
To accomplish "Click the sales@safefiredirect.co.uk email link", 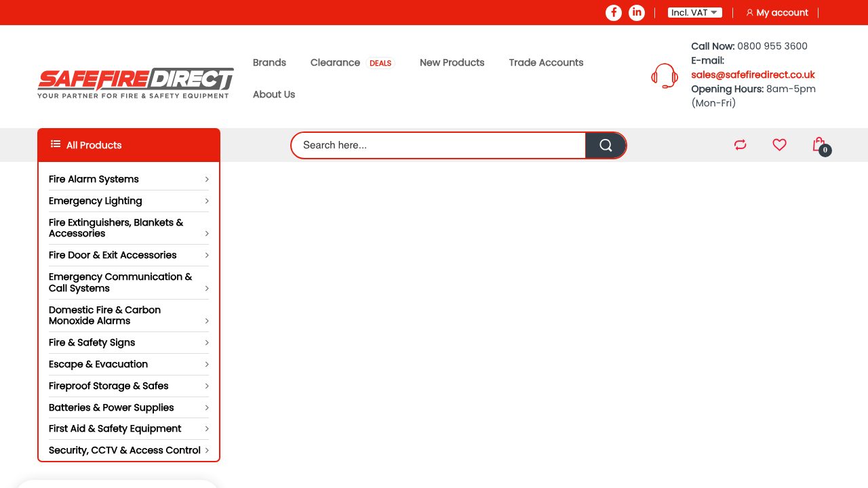I will [753, 75].
